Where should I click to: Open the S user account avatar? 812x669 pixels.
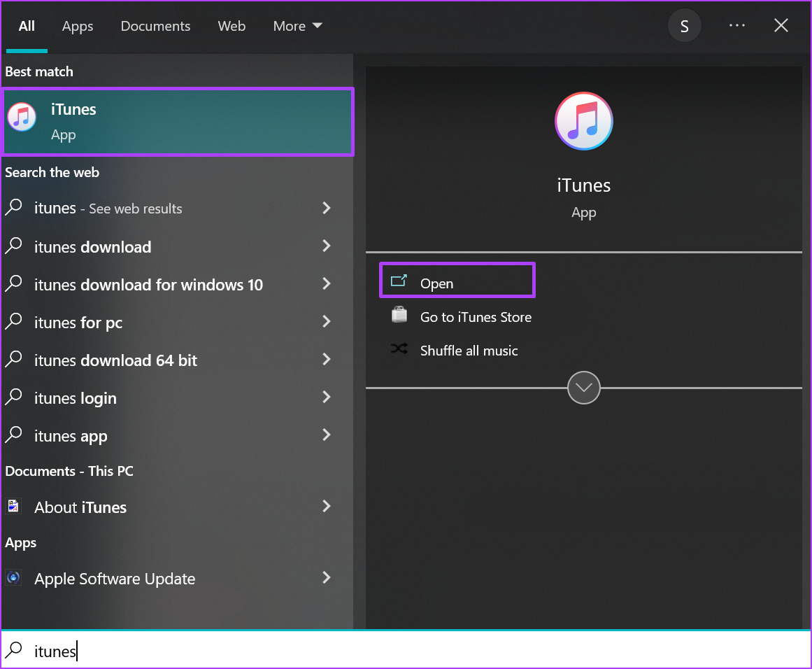684,27
